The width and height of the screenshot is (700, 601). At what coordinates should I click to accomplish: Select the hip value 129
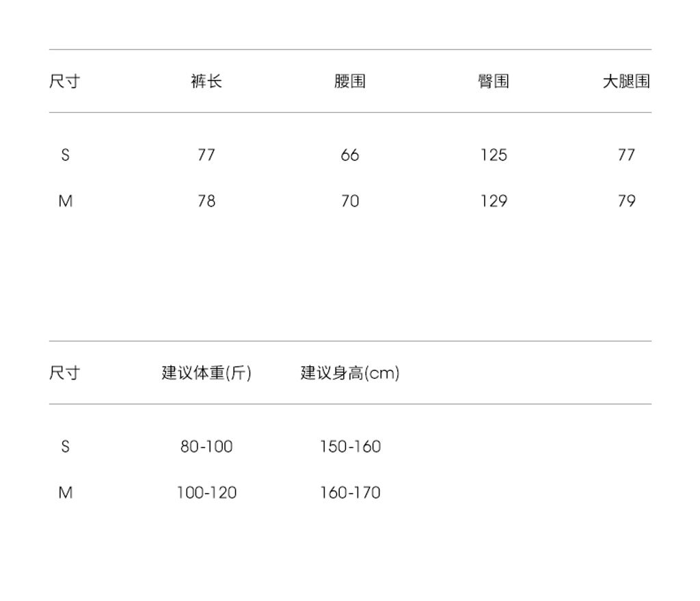click(494, 201)
